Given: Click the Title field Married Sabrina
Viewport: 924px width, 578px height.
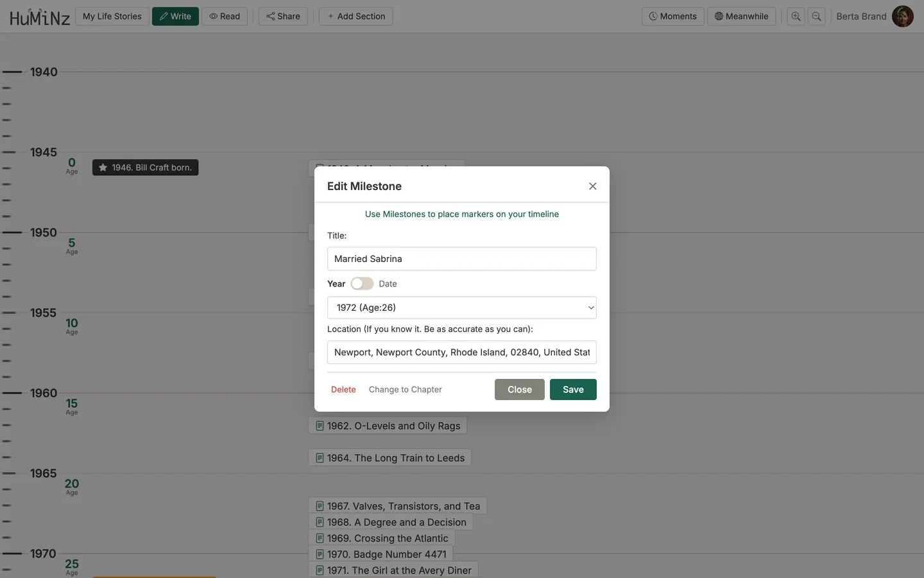Looking at the screenshot, I should [462, 259].
